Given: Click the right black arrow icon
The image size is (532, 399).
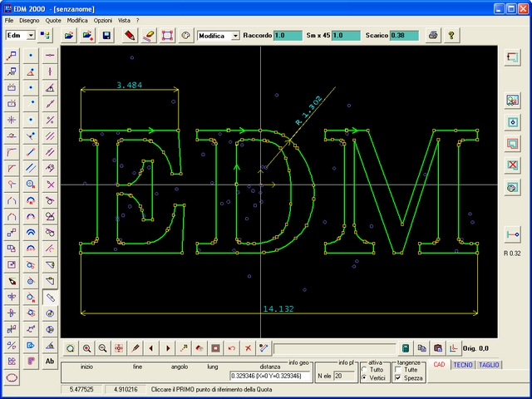Looking at the screenshot, I should (x=168, y=348).
